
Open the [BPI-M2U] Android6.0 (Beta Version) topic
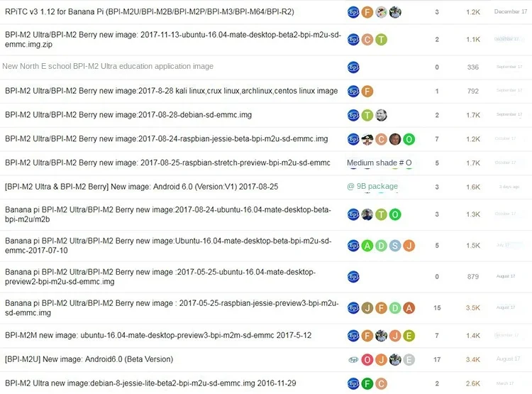89,359
